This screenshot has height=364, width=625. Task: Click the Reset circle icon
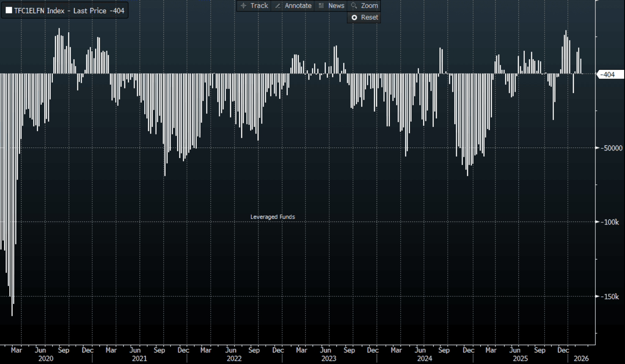pyautogui.click(x=354, y=17)
